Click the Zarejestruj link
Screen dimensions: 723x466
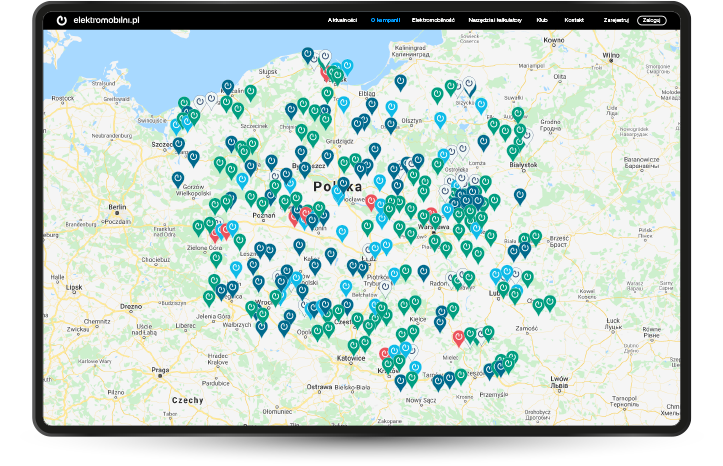pos(616,19)
